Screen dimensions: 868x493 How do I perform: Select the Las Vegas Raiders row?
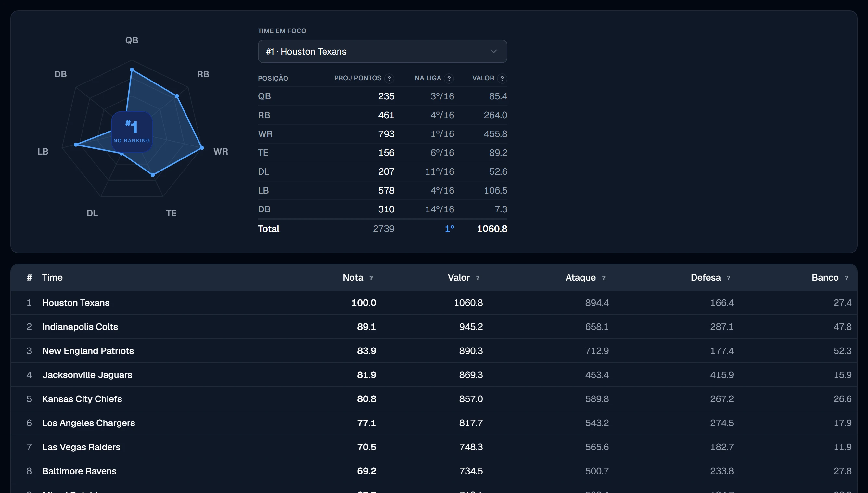[434, 447]
